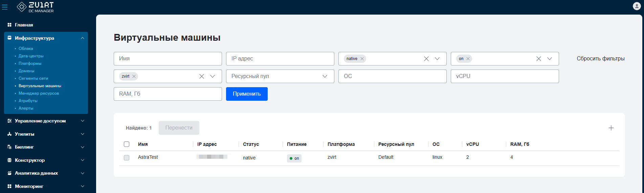Remove the on tag with its x
Screen dimensions: 644x193
click(x=468, y=59)
